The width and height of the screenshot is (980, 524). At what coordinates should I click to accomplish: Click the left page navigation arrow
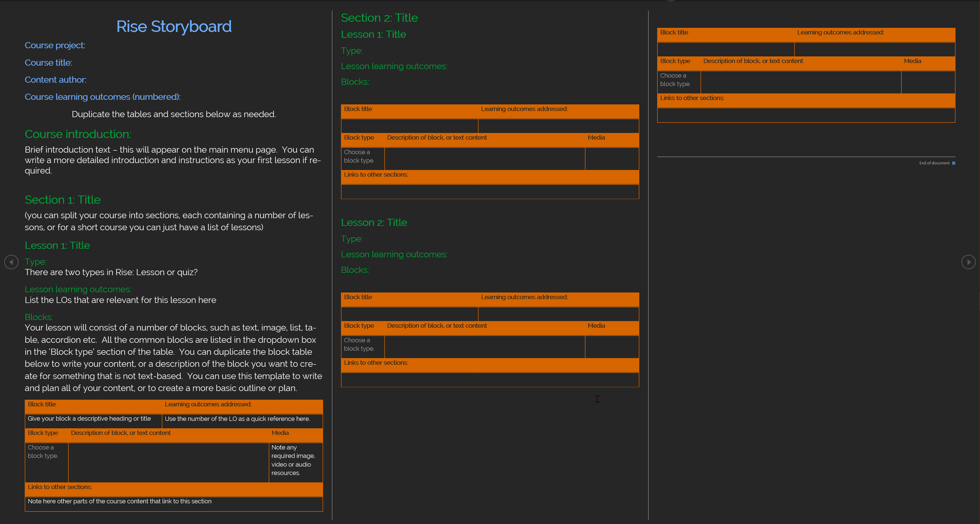tap(11, 262)
